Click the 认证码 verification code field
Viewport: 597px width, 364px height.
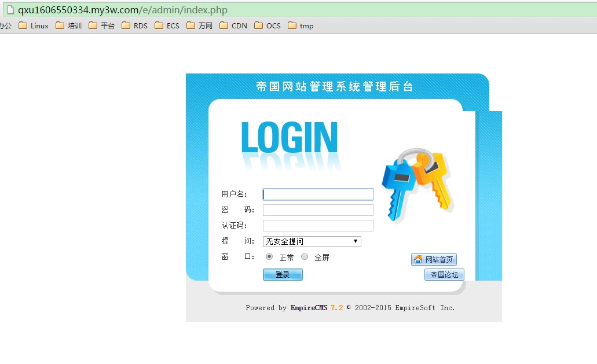[318, 226]
